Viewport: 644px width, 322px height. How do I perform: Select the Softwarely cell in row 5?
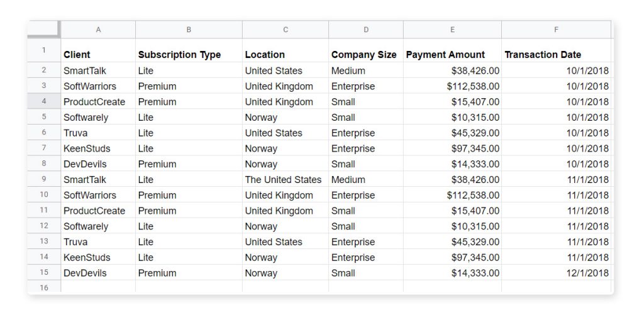pyautogui.click(x=98, y=117)
